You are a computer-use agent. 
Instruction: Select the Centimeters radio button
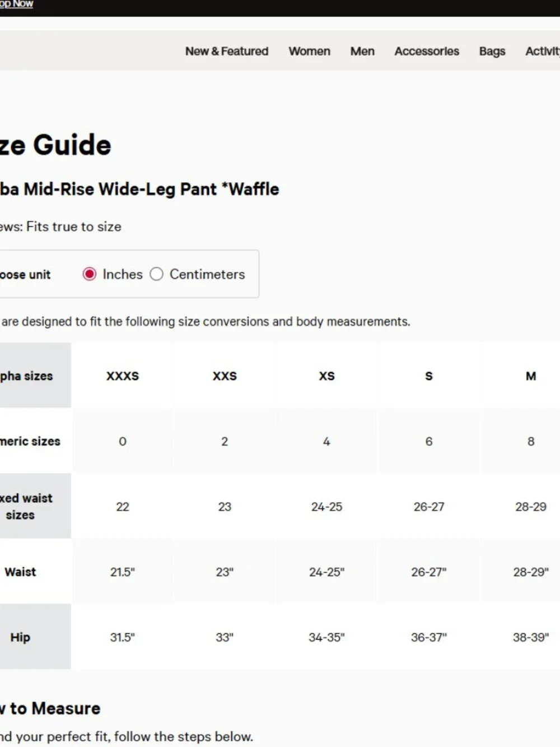[157, 274]
